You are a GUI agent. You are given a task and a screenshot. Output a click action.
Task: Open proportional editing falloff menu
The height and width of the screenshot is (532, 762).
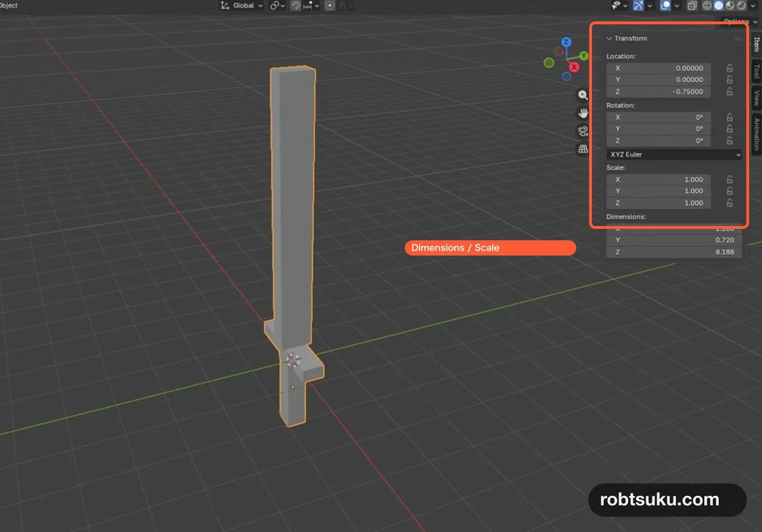tap(345, 6)
